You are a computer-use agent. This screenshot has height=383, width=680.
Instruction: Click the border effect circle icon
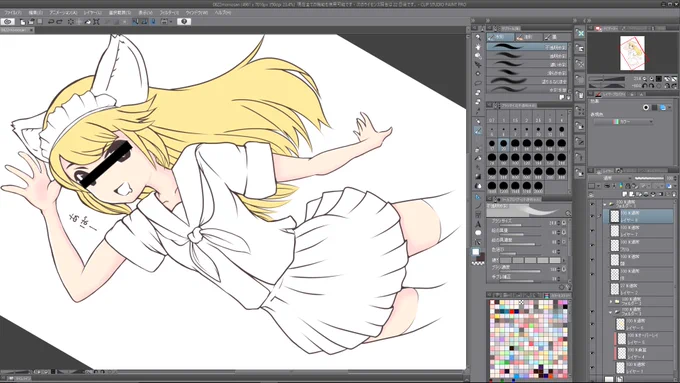646,107
